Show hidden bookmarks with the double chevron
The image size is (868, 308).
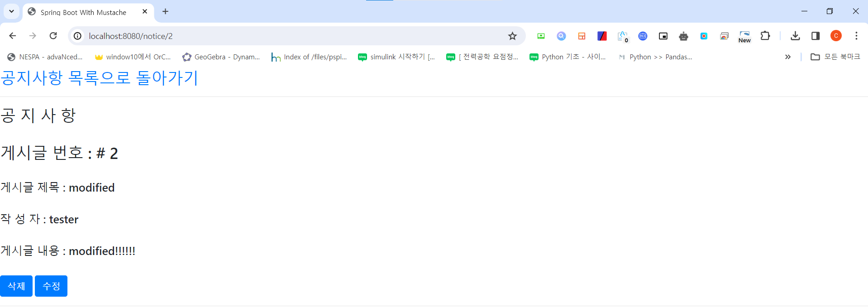coord(788,57)
